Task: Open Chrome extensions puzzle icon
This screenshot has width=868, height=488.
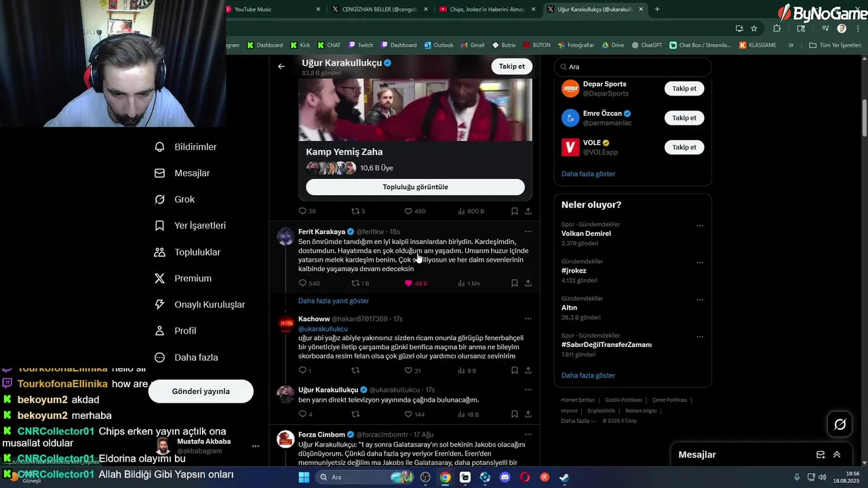Action: click(x=777, y=28)
